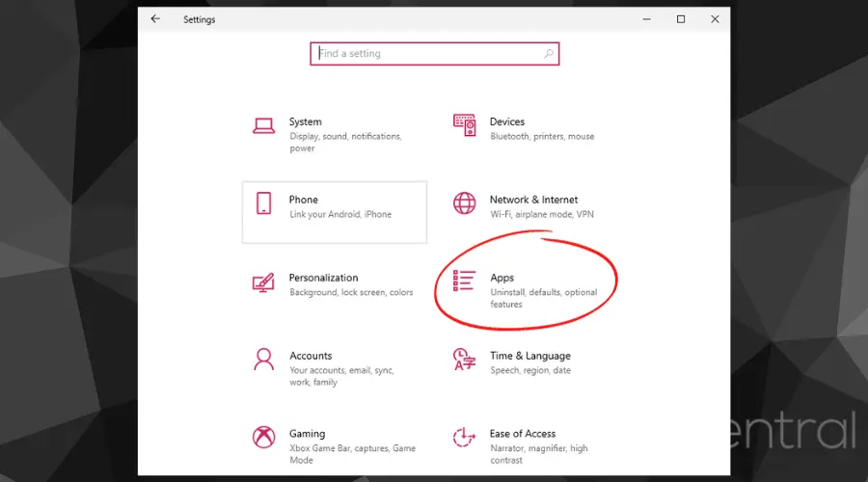Open Apps settings heading
The image size is (868, 482).
pyautogui.click(x=502, y=278)
